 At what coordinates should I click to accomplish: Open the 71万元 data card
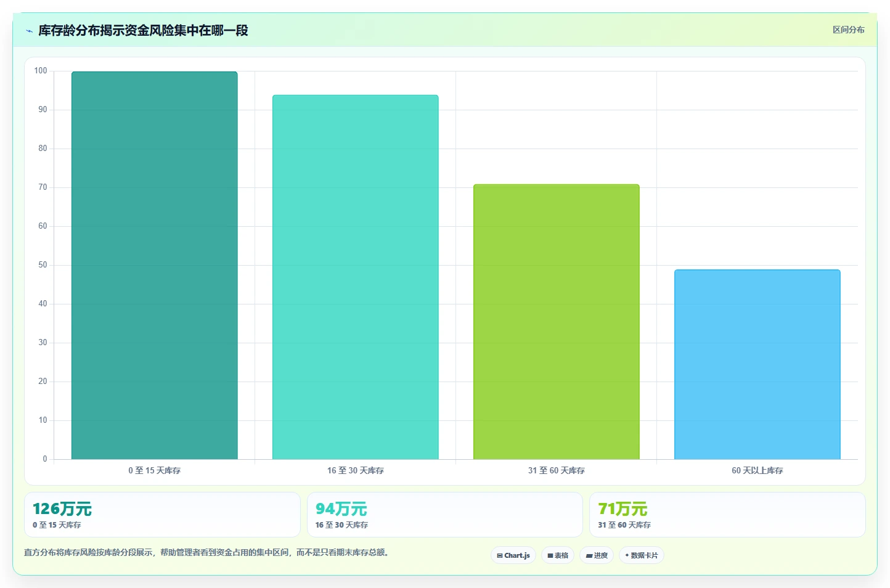click(727, 515)
